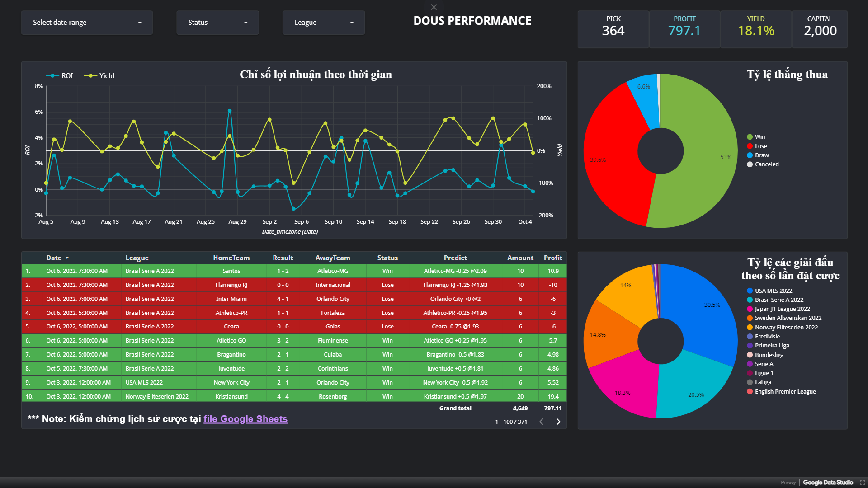
Task: Close the overlay with the X icon
Action: 434,7
